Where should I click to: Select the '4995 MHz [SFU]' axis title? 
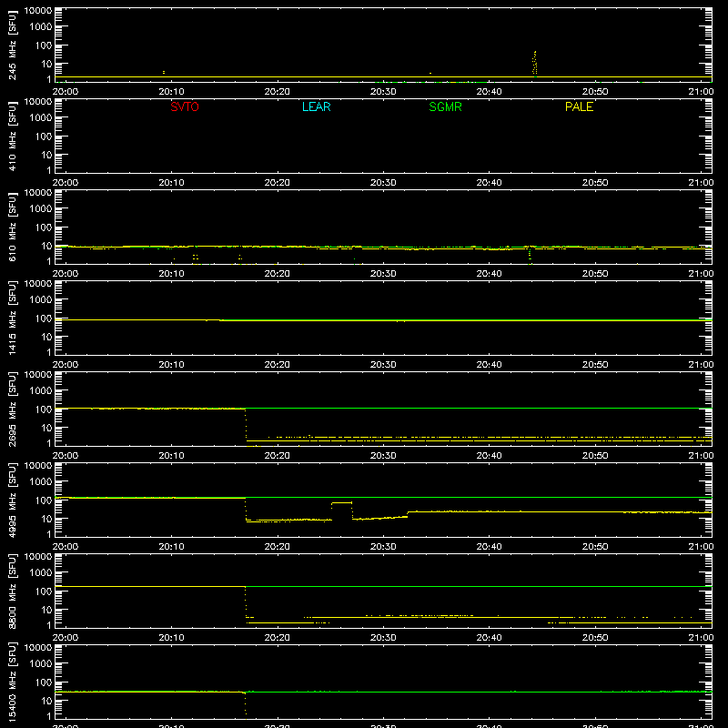(13, 500)
